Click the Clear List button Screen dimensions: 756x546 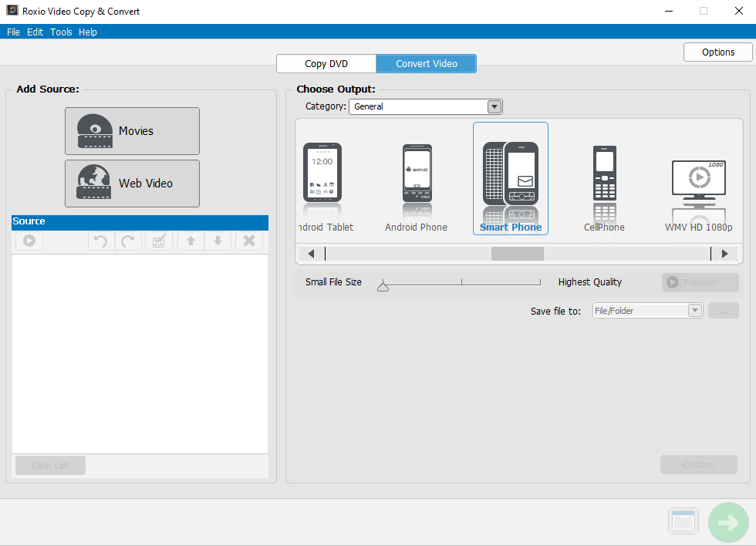pos(51,466)
